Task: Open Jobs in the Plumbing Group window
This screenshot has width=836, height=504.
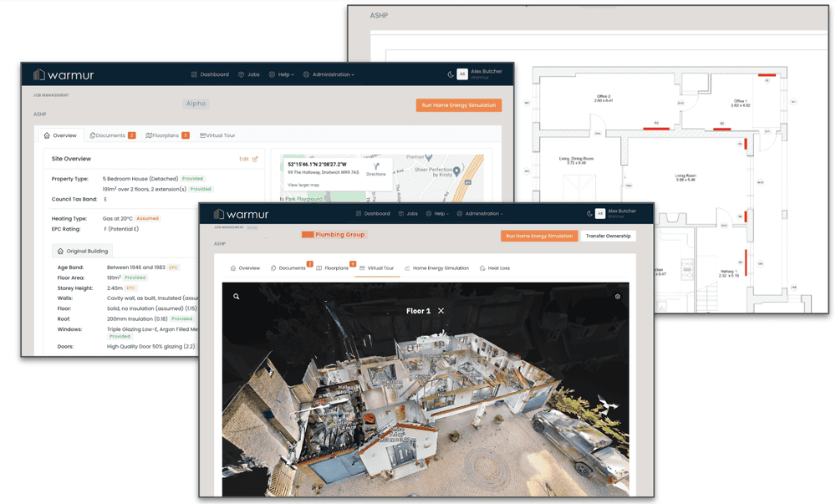Action: pos(408,214)
